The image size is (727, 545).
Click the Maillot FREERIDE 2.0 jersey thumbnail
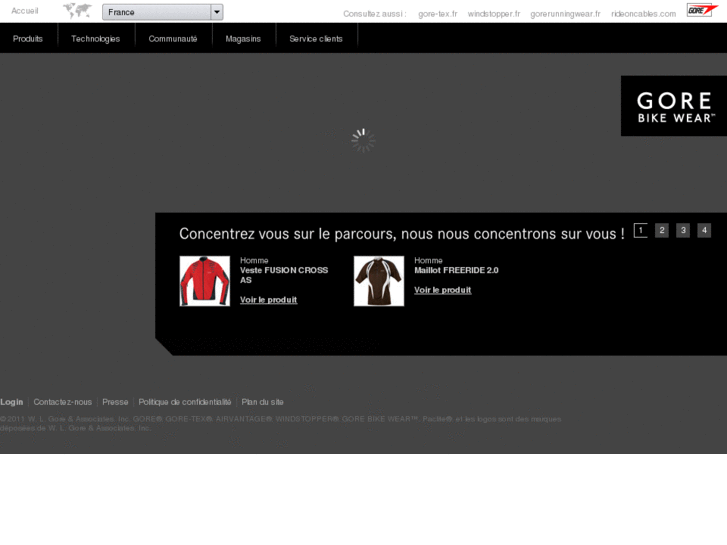(379, 281)
